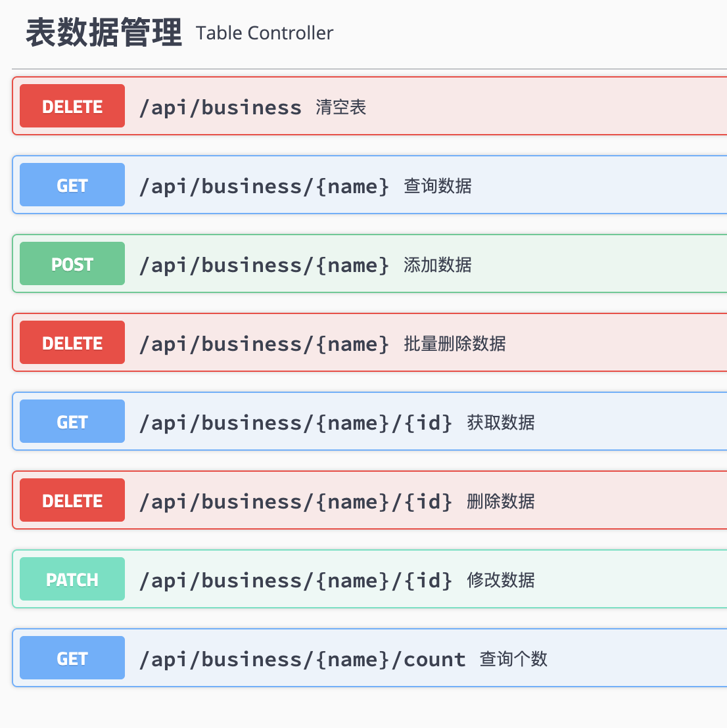Click the green POST method badge
727x728 pixels.
coord(72,264)
